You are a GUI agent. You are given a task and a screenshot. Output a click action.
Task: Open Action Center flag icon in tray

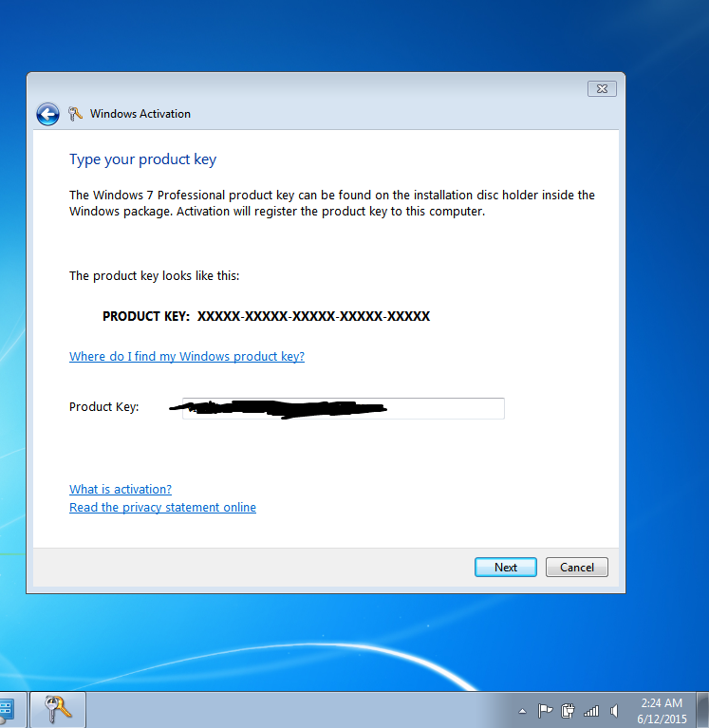545,710
